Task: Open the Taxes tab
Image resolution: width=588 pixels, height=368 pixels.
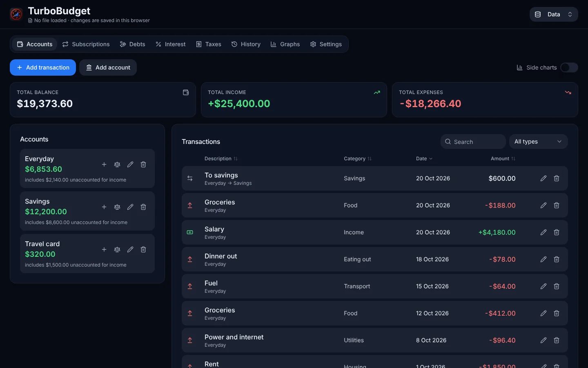Action: coord(209,44)
